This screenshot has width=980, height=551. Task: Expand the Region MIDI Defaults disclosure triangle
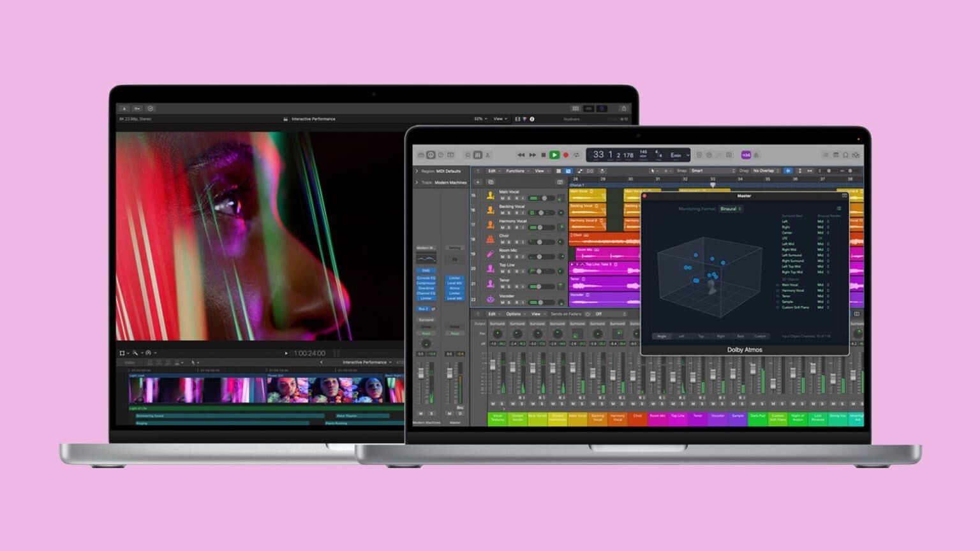coord(417,171)
